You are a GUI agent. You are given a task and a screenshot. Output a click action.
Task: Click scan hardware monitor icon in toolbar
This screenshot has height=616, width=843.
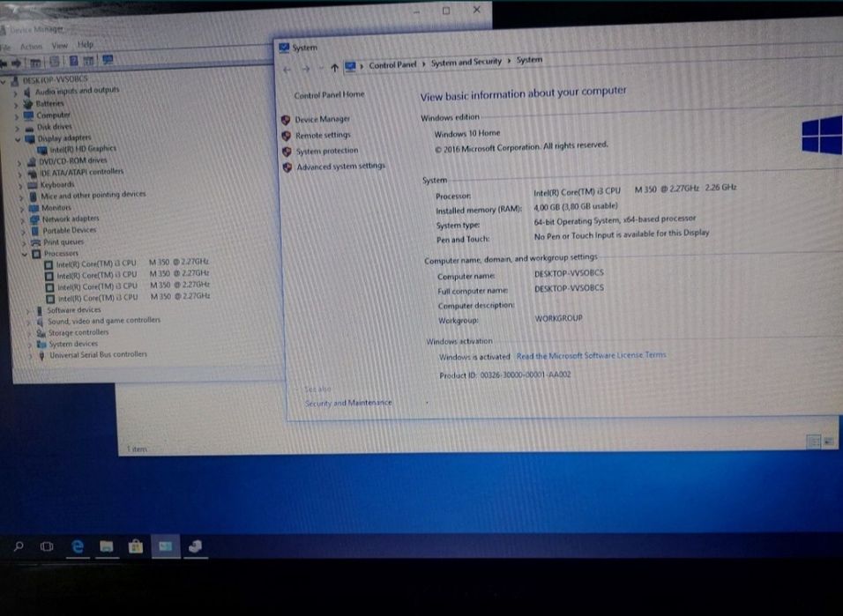pyautogui.click(x=108, y=59)
